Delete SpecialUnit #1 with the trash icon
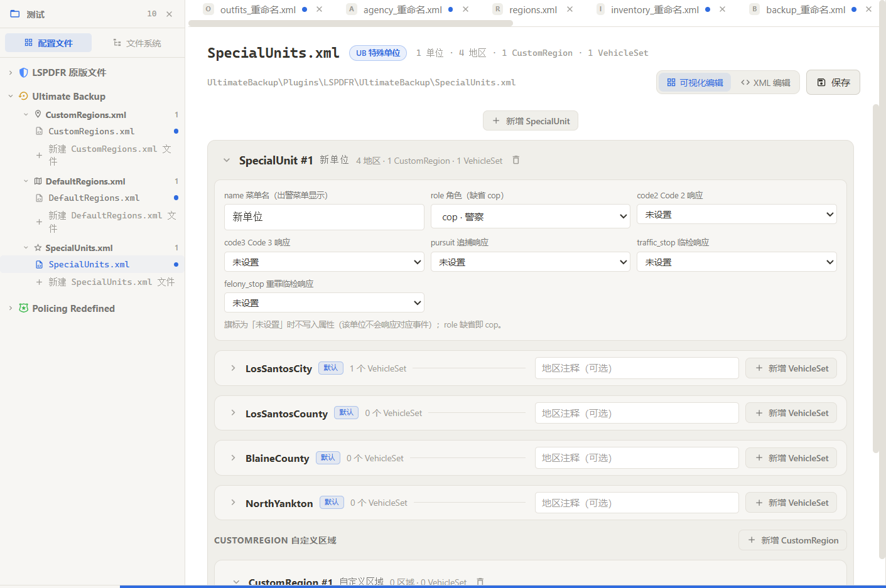The height and width of the screenshot is (588, 886). [x=516, y=160]
